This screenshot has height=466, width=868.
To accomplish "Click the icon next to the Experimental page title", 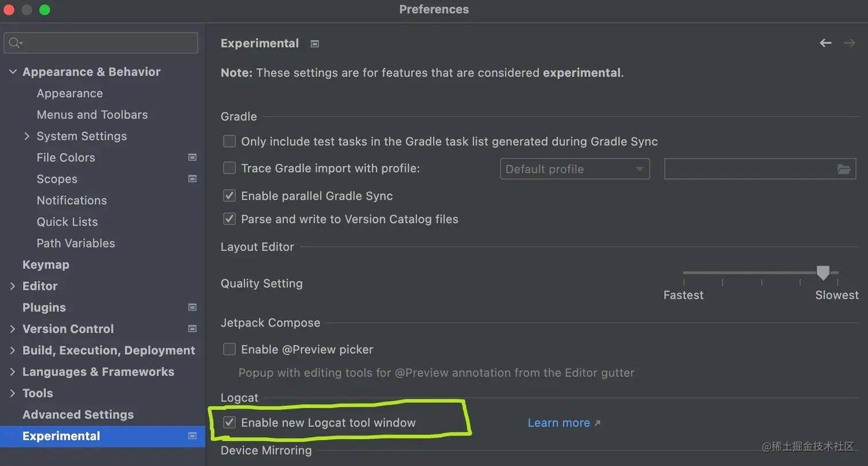I will (314, 43).
